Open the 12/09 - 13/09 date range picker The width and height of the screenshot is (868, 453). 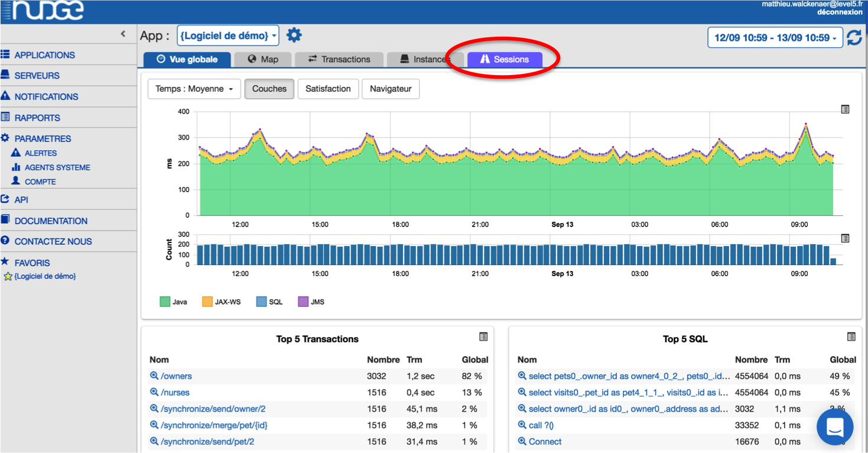(775, 37)
